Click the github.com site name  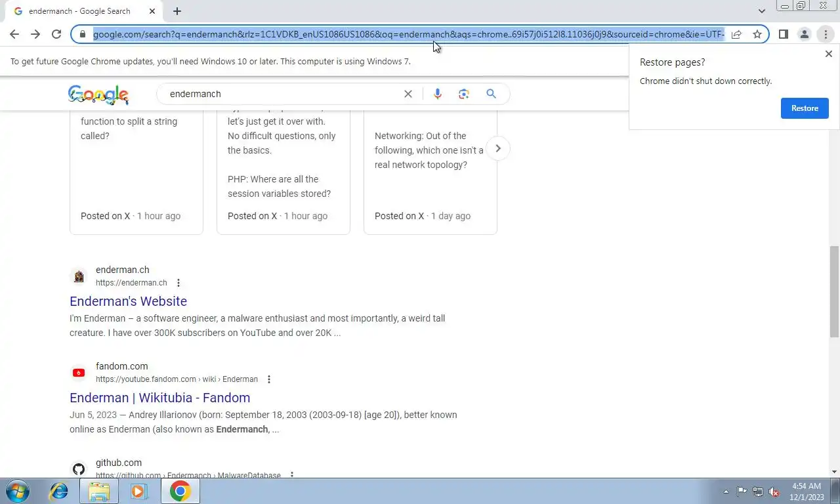[x=119, y=463]
